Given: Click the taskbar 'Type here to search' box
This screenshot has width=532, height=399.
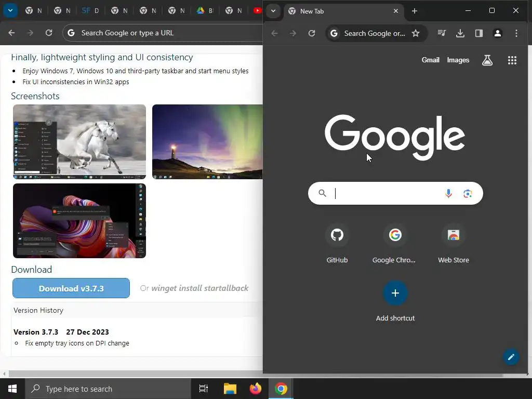Looking at the screenshot, I should (108, 389).
